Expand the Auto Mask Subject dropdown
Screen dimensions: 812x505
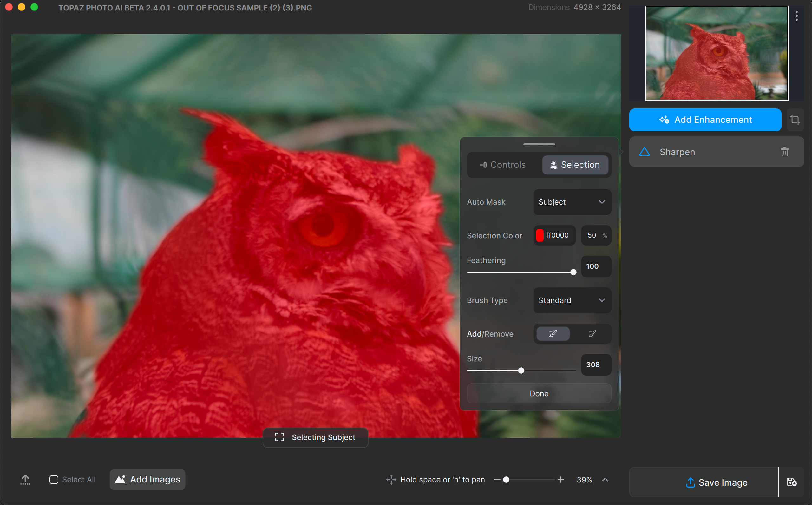[x=572, y=202]
